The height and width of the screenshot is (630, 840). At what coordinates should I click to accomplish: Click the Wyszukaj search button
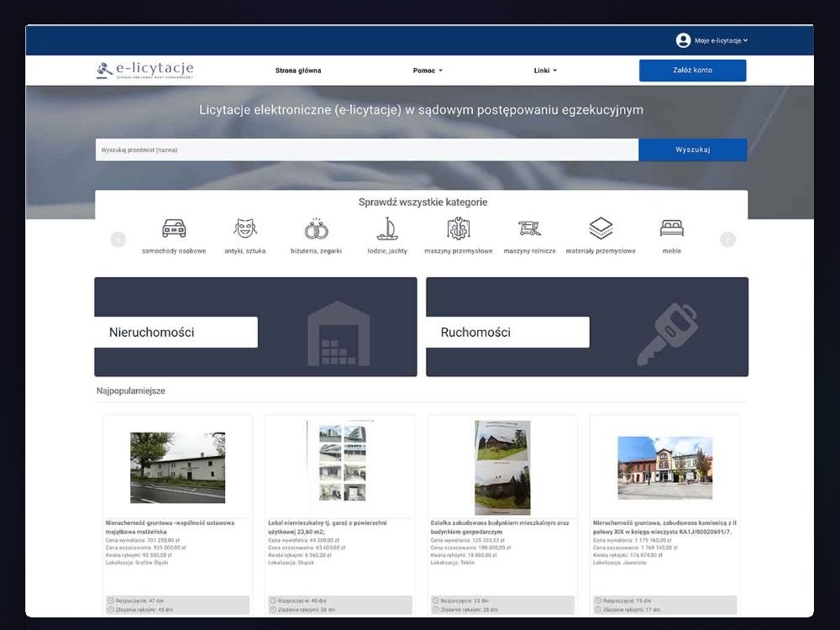(693, 150)
